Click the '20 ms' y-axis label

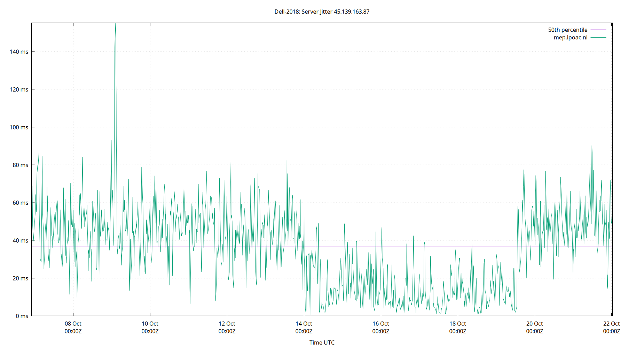point(20,278)
